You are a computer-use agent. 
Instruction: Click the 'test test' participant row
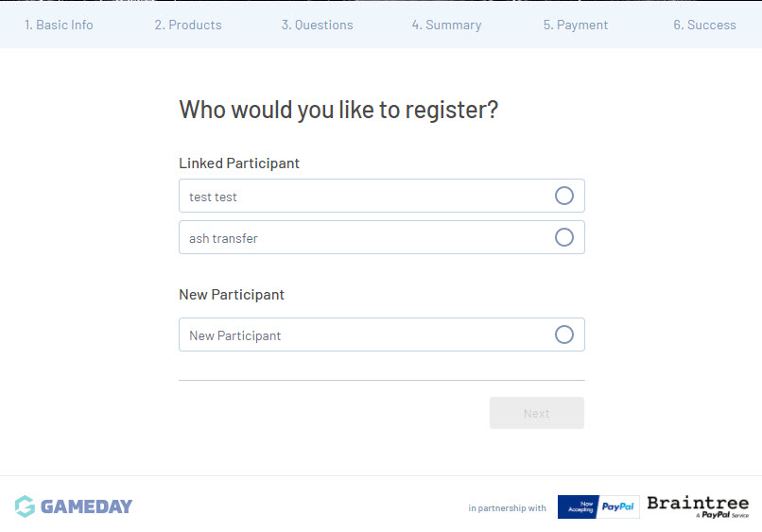coord(359,197)
